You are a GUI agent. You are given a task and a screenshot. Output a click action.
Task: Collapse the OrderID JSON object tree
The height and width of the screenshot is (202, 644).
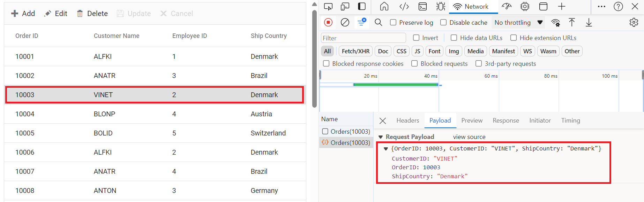pyautogui.click(x=386, y=149)
